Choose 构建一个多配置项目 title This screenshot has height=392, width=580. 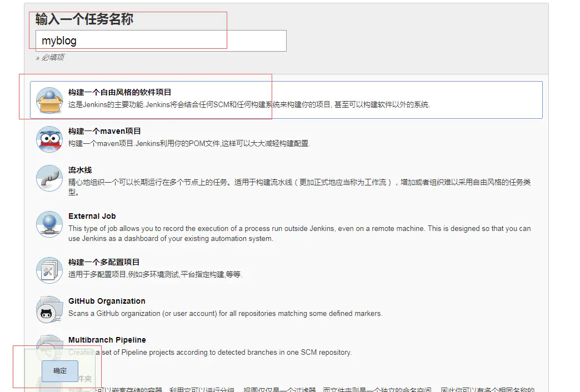tap(103, 262)
